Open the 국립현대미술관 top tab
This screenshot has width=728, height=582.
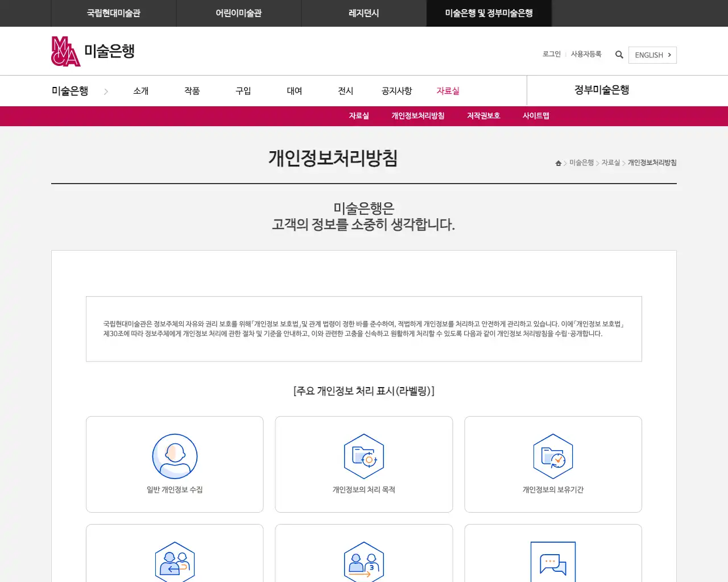pos(114,13)
